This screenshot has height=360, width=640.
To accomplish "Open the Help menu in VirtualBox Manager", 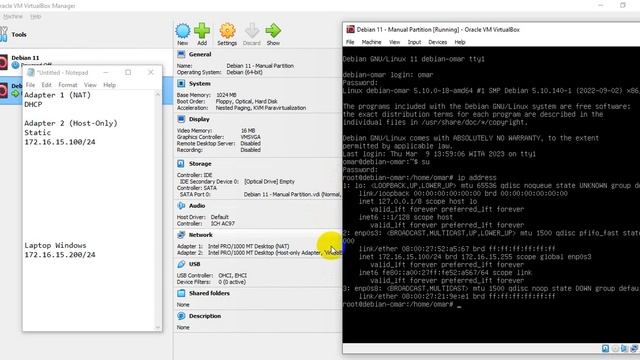I will [36, 16].
